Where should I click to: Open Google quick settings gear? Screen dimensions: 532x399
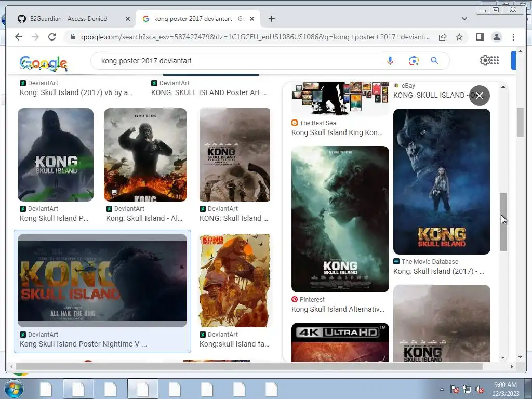485,60
